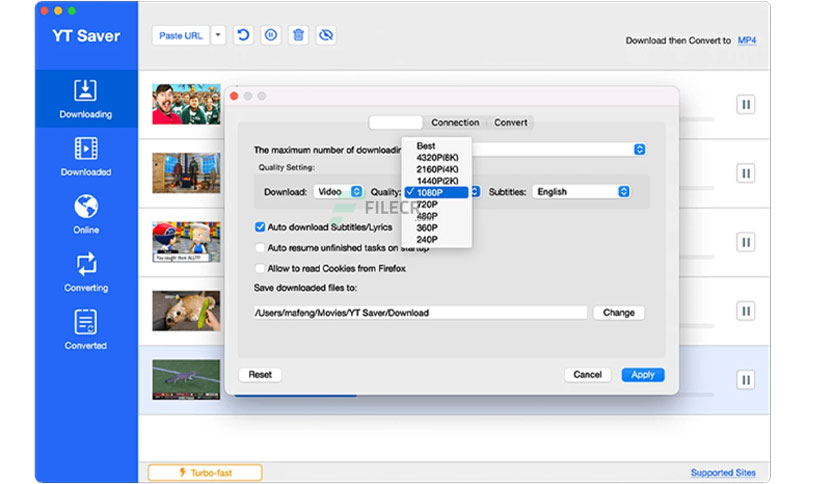Toggle the Turbo-fast mode button
836x484 pixels.
click(x=205, y=472)
